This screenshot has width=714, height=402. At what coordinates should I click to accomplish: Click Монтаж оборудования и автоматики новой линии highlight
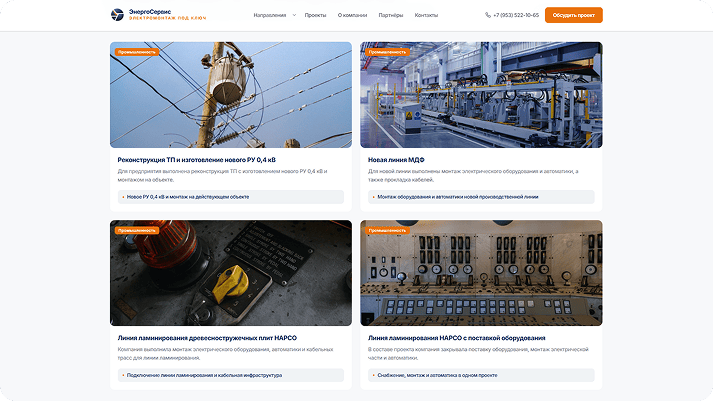point(481,197)
